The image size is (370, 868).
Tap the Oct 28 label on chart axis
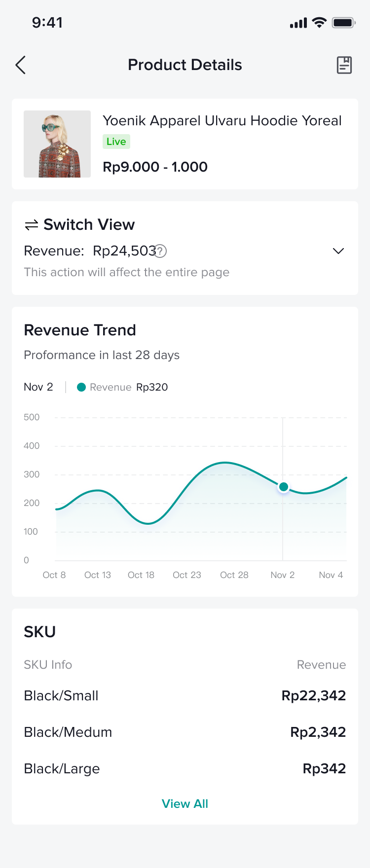point(234,575)
